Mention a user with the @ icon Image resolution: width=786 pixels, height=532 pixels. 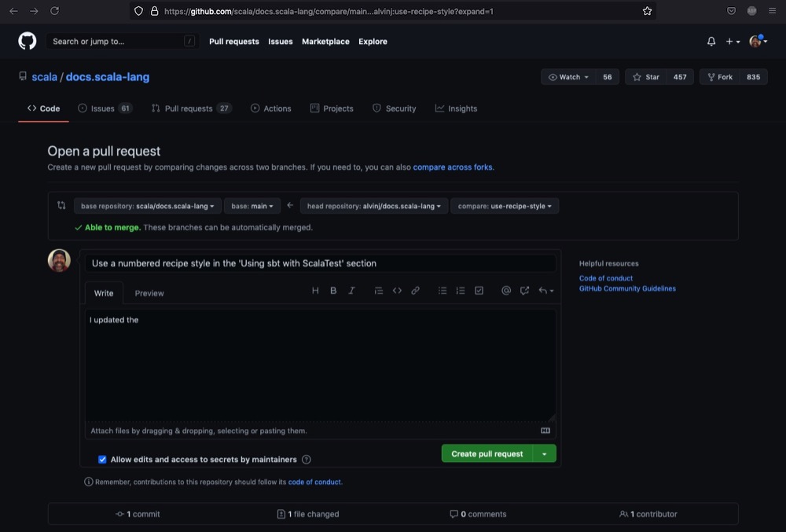pyautogui.click(x=505, y=290)
